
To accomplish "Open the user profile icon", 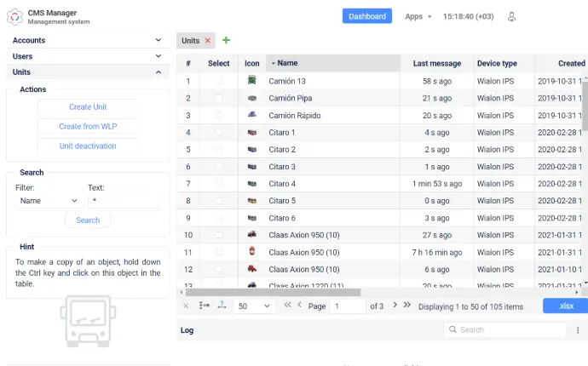I will tap(511, 16).
